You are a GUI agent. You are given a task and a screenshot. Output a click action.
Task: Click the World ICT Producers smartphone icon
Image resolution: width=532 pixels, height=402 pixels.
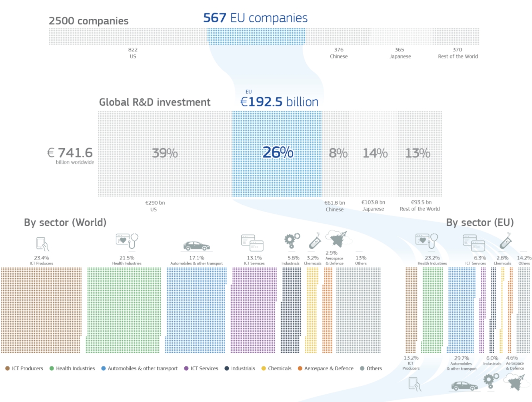click(x=42, y=244)
